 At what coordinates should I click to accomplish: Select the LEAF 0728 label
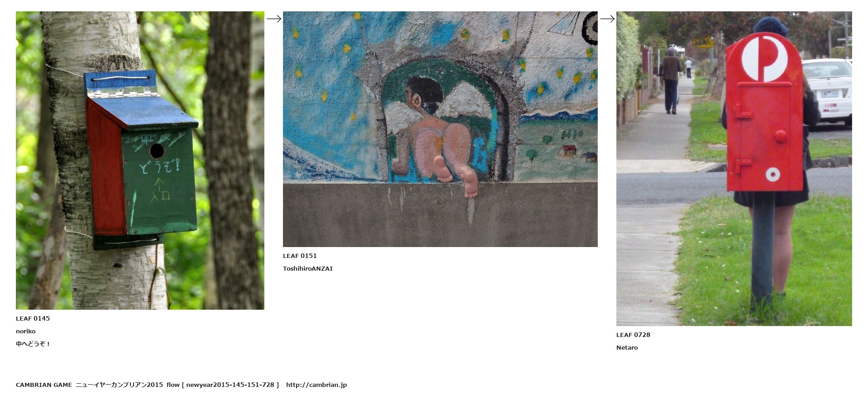pos(633,335)
